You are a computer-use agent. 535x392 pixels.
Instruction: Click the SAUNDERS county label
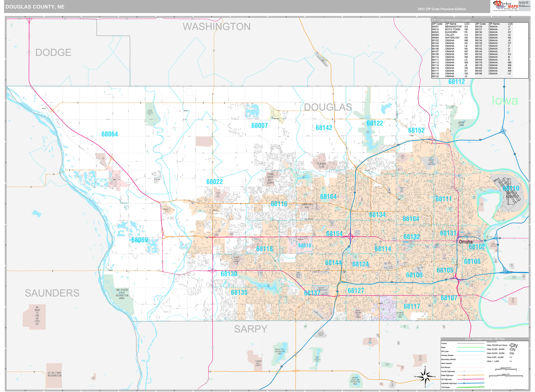click(x=52, y=293)
